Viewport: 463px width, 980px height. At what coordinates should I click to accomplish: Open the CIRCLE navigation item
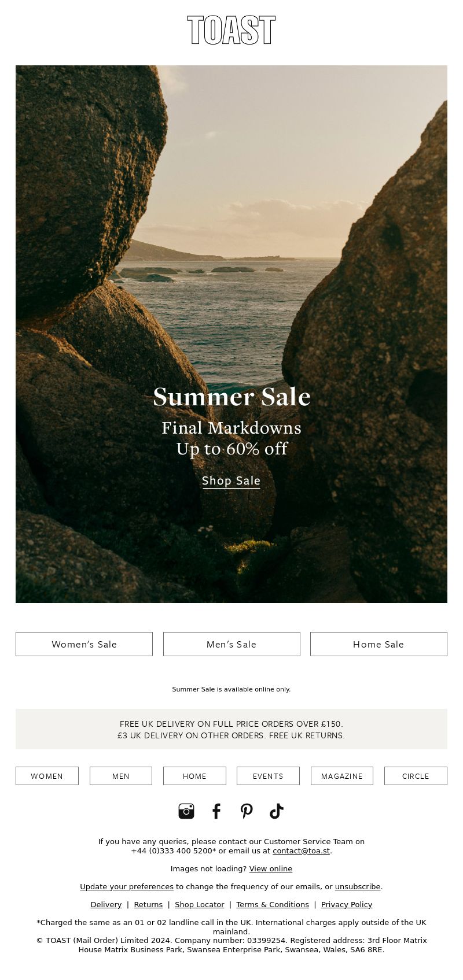(x=416, y=776)
